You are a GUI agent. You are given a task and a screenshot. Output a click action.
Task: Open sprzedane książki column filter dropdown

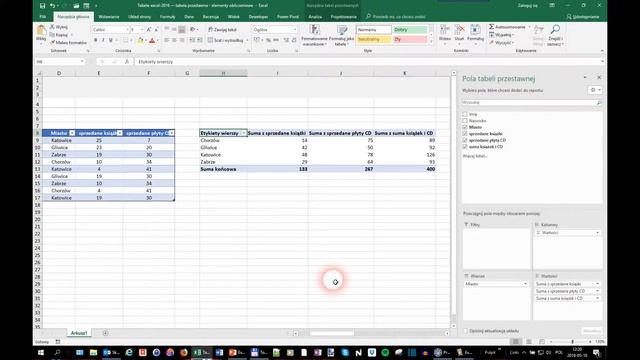[x=120, y=133]
